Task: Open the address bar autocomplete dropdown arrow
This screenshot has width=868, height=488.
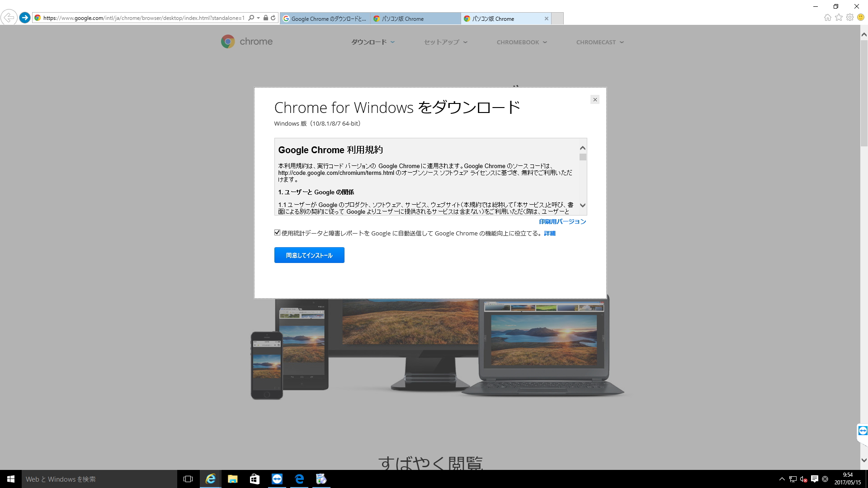Action: click(x=258, y=18)
